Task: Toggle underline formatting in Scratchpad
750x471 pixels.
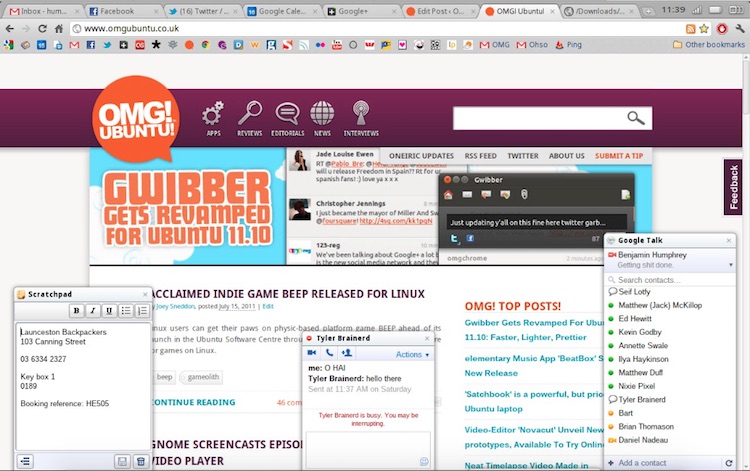Action: tap(109, 311)
